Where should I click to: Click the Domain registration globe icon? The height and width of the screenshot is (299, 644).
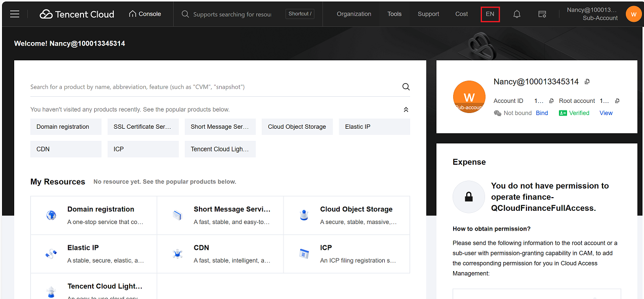point(51,215)
